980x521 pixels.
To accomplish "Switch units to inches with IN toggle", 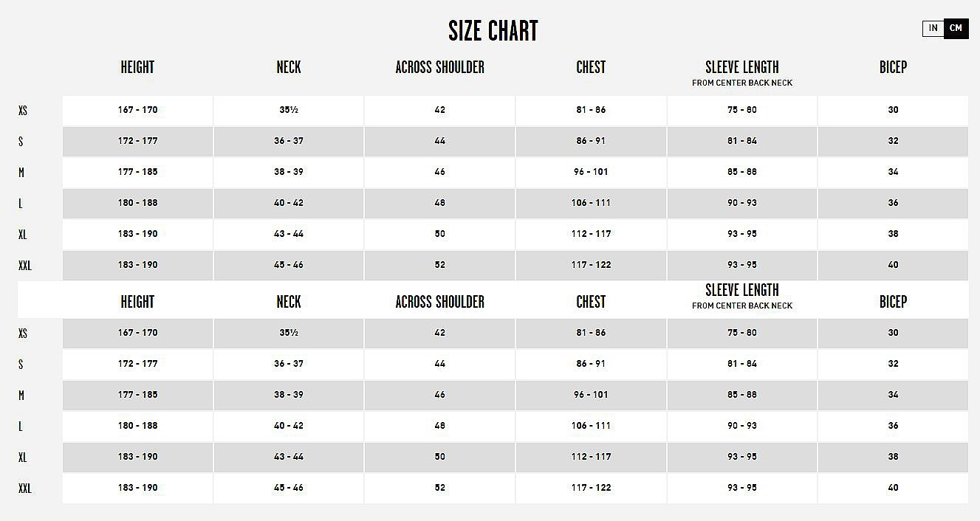I will pyautogui.click(x=933, y=28).
